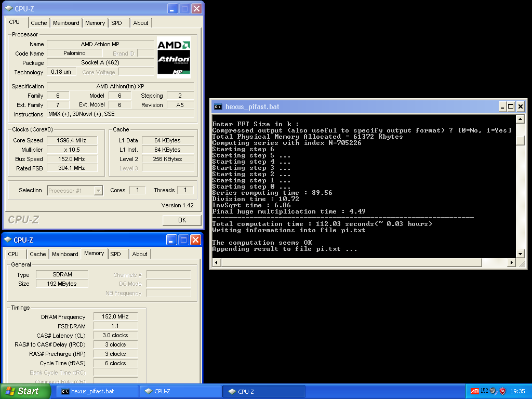532x399 pixels.
Task: Click scroll left arrow in console window
Action: point(217,262)
